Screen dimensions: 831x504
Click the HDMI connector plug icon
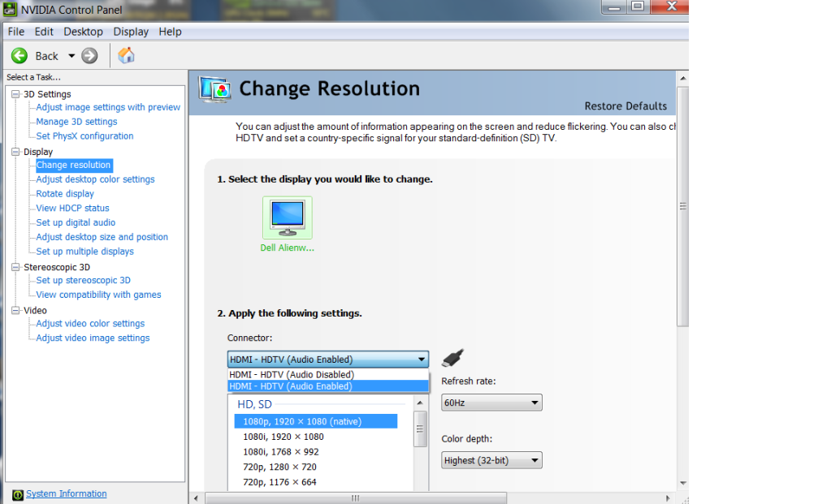click(x=452, y=358)
